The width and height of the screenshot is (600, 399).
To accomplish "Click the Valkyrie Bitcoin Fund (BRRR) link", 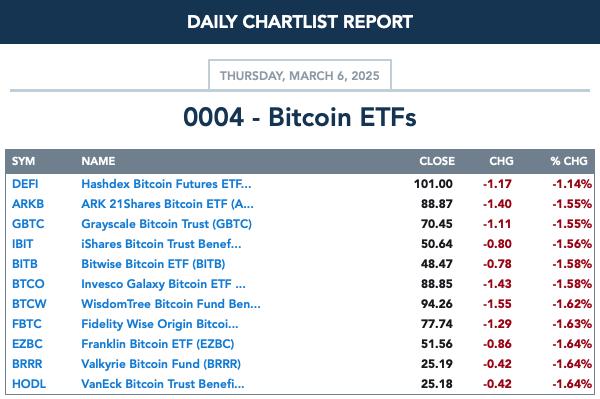I will point(161,364).
